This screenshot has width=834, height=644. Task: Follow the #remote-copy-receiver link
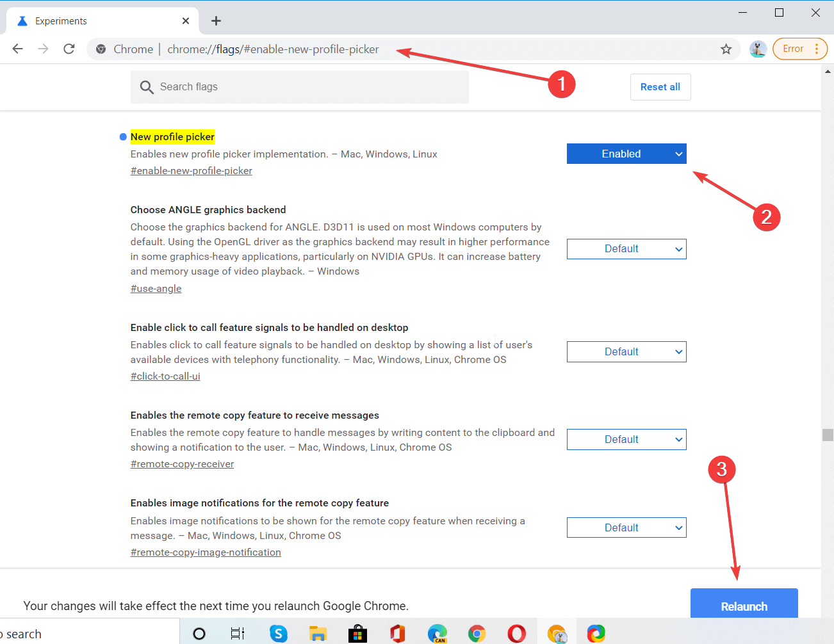pyautogui.click(x=183, y=464)
